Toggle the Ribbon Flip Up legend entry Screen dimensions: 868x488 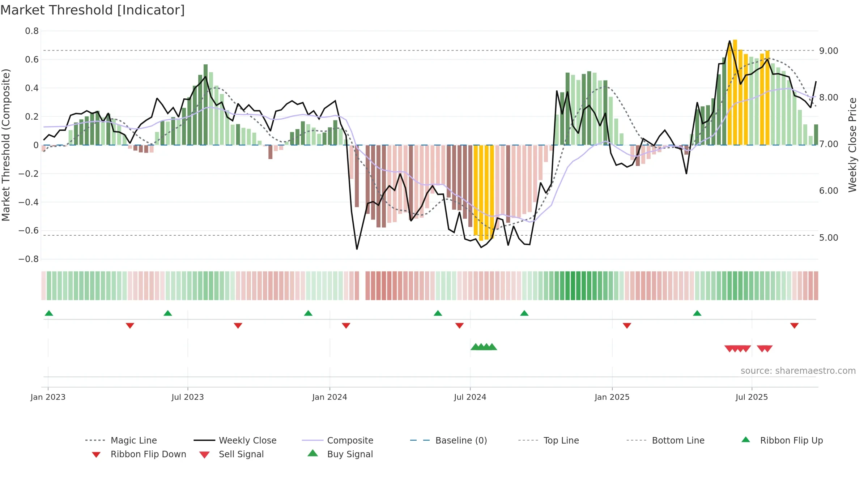[x=782, y=440]
